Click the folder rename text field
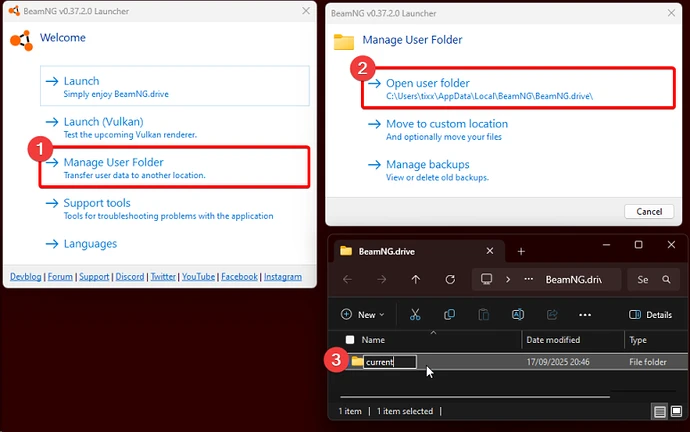690x432 pixels. [390, 362]
